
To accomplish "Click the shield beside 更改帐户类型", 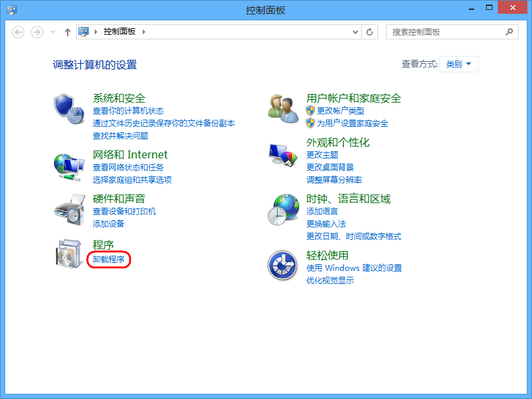I will (x=310, y=110).
